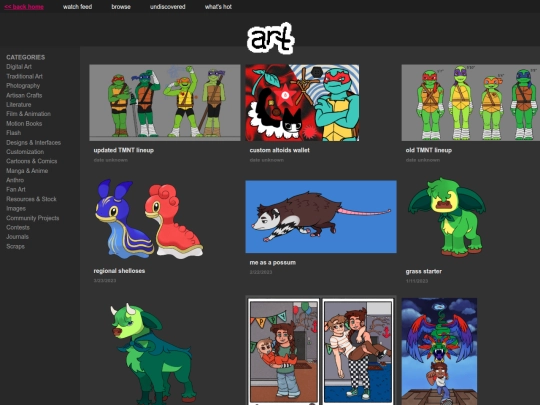Open regional shelloses artwork image

point(149,219)
